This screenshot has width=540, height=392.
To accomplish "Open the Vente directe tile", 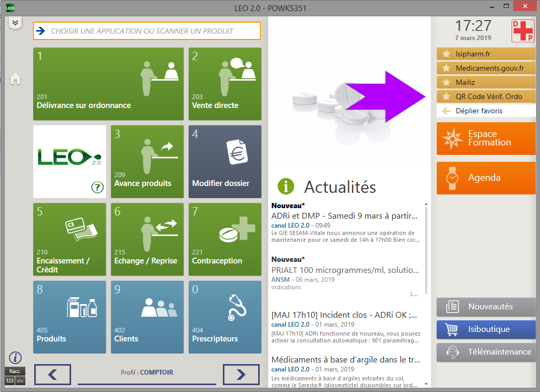I will (225, 84).
